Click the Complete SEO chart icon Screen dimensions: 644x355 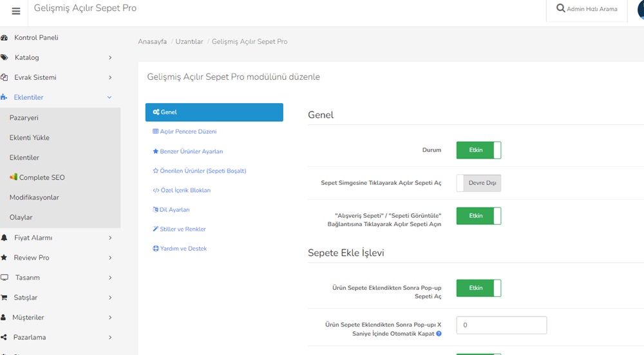(x=14, y=177)
